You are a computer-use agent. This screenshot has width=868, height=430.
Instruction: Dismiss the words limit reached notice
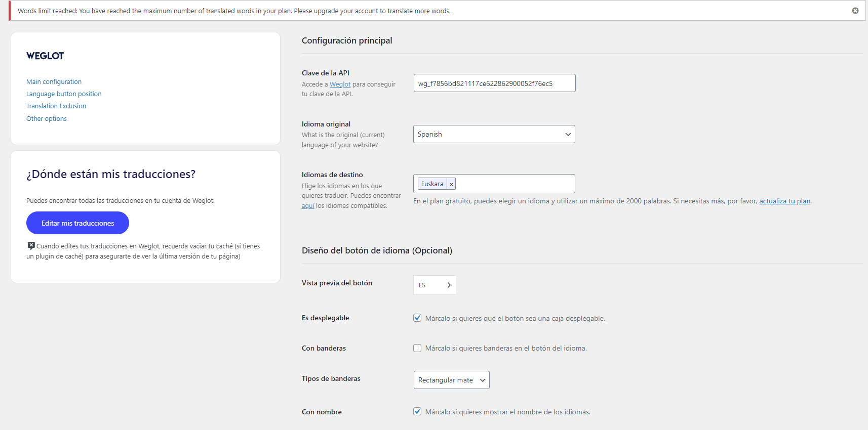pyautogui.click(x=855, y=11)
